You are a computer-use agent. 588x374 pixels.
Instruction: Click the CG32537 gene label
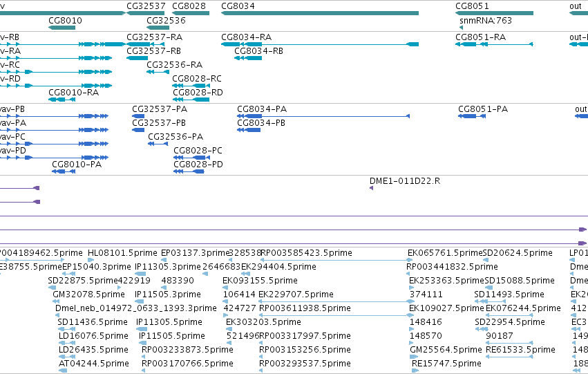(x=146, y=6)
